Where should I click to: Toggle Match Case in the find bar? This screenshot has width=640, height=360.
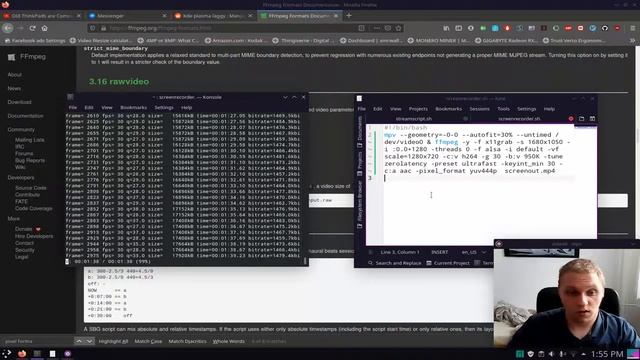coord(148,341)
